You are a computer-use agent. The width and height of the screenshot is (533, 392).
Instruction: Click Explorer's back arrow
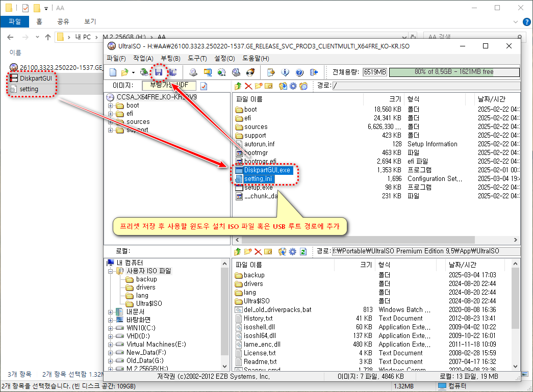[x=10, y=37]
